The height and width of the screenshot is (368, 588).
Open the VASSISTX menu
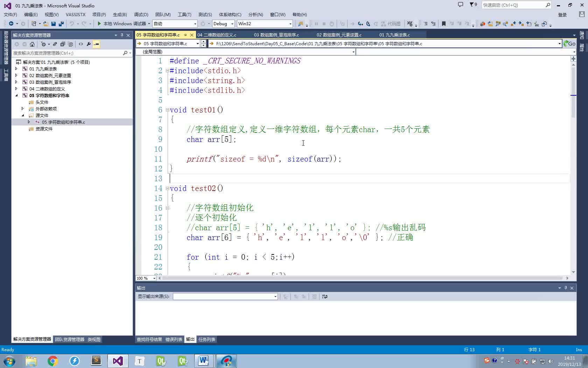76,15
